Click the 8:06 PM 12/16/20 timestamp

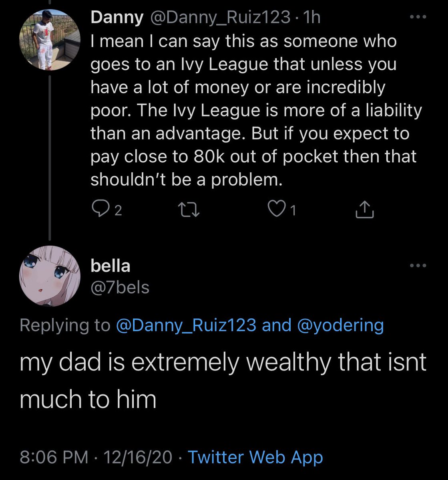coord(96,457)
